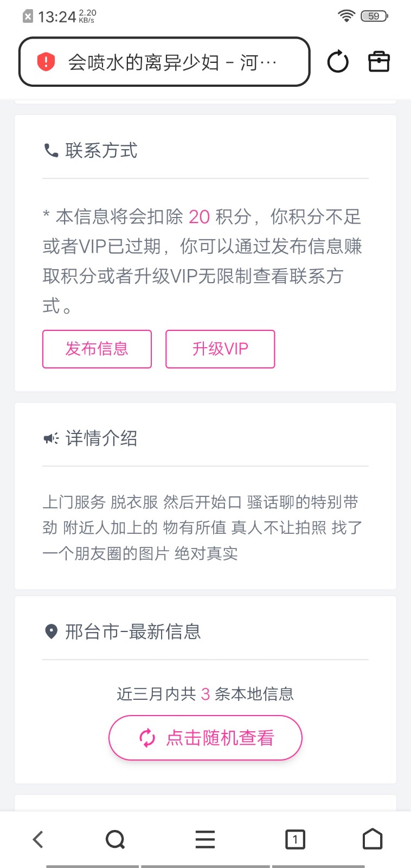Image resolution: width=411 pixels, height=868 pixels.
Task: Open search from the bottom bar
Action: [115, 839]
